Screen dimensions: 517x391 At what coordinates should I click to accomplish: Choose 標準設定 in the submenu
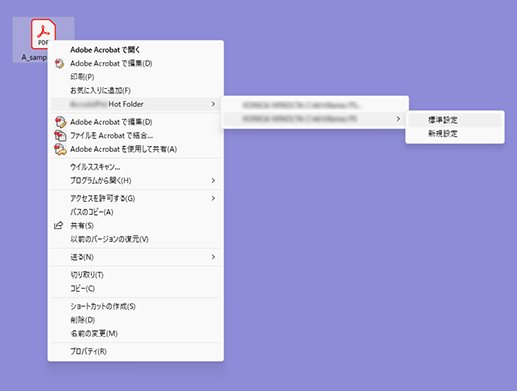click(455, 120)
